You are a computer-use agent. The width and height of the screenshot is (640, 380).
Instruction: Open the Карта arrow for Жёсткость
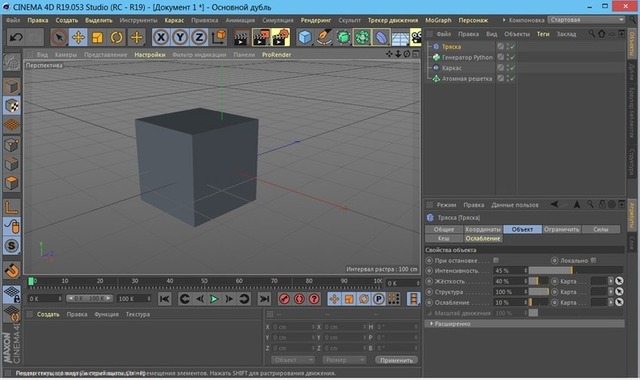point(611,281)
